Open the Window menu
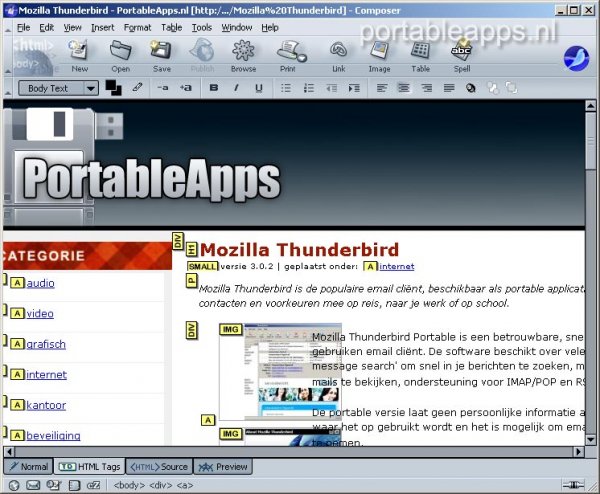Screen dimensions: 600x494 click(x=236, y=28)
